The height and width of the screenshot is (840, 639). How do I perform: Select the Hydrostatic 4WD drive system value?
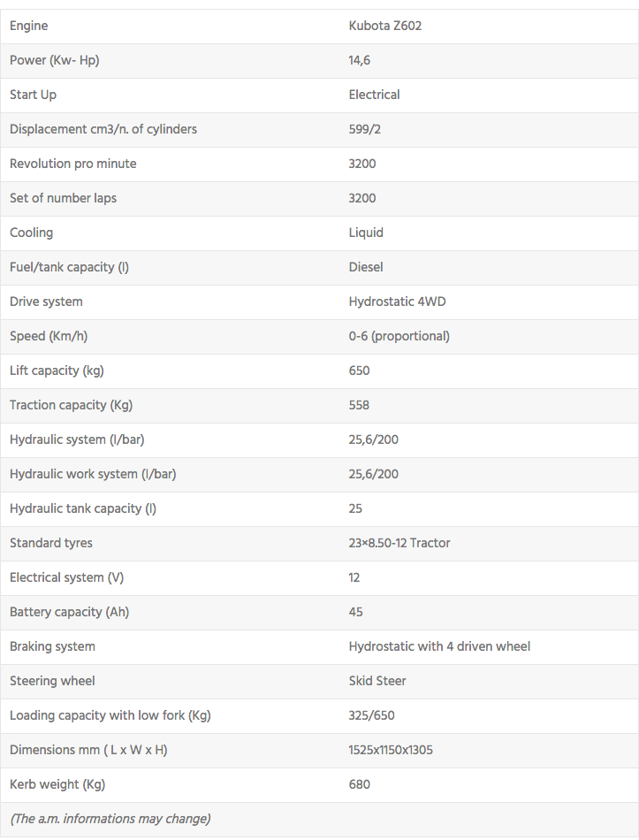point(397,302)
